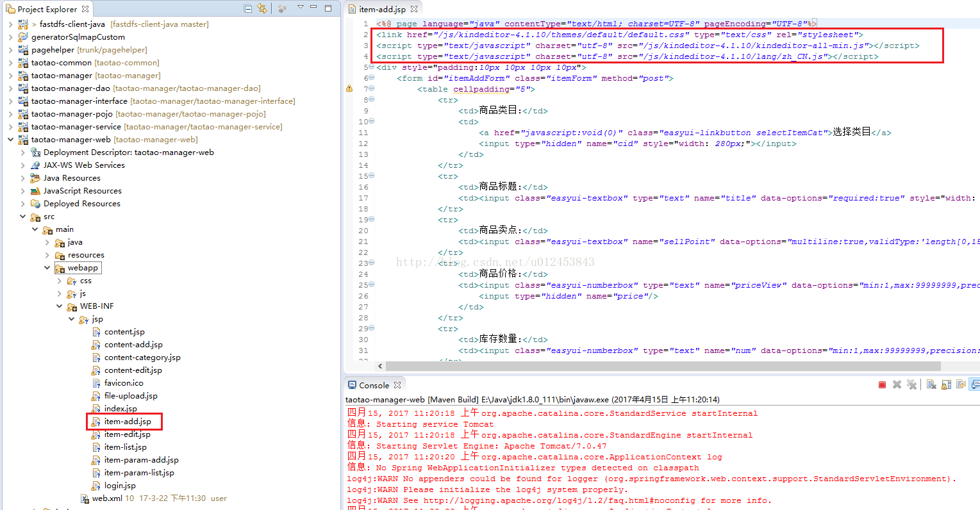Screen dimensions: 980x510
Task: Click the web.xml file icon
Action: click(x=84, y=498)
